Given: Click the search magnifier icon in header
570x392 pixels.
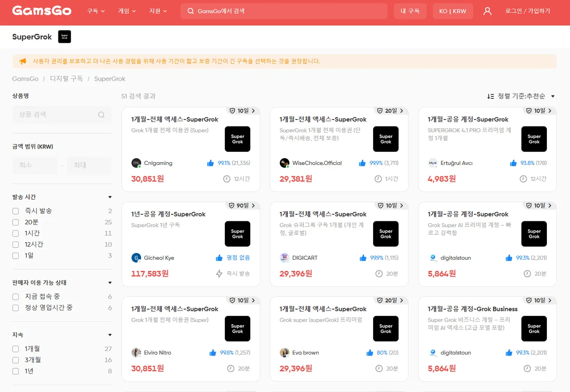Looking at the screenshot, I should [x=191, y=11].
